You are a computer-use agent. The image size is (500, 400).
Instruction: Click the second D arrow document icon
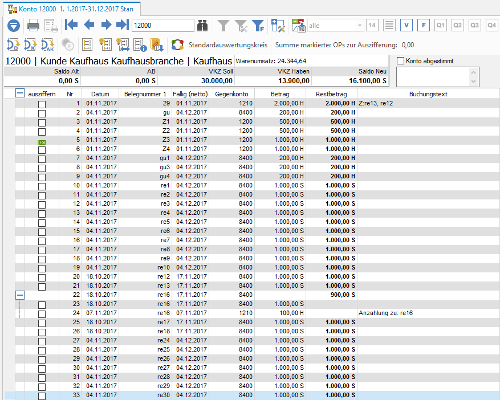click(30, 45)
